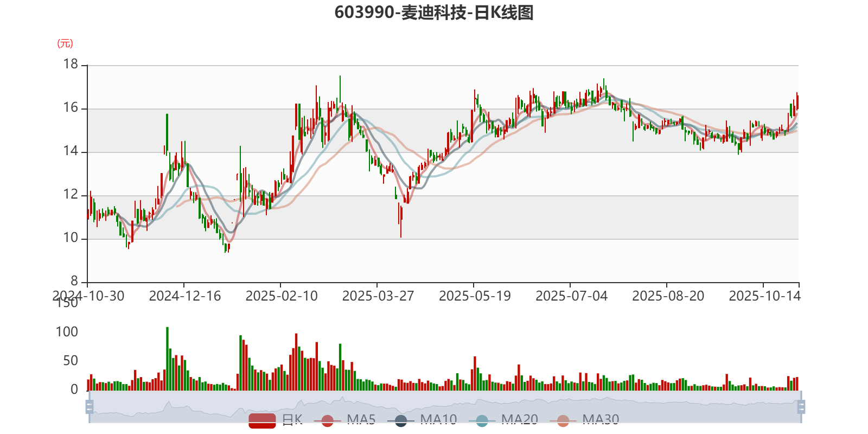This screenshot has width=868, height=434.
Task: Click the 14 price axis label
Action: (71, 151)
